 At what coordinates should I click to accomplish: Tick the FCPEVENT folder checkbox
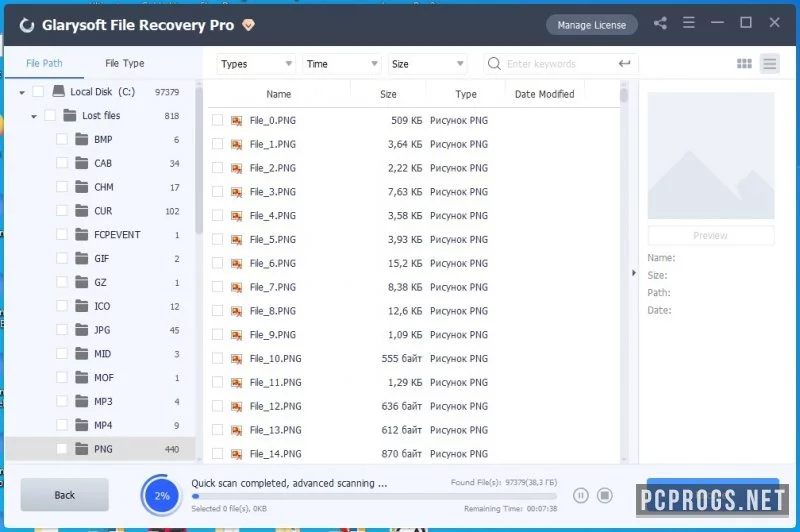coord(62,235)
